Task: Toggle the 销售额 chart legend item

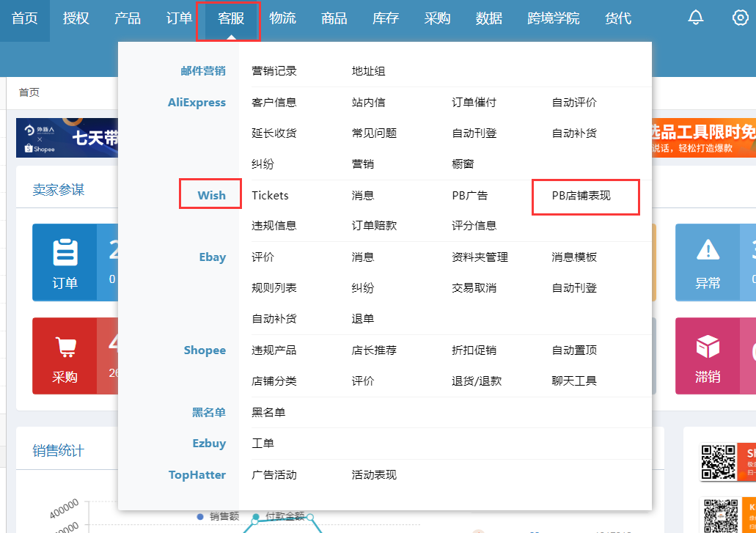Action: (219, 516)
